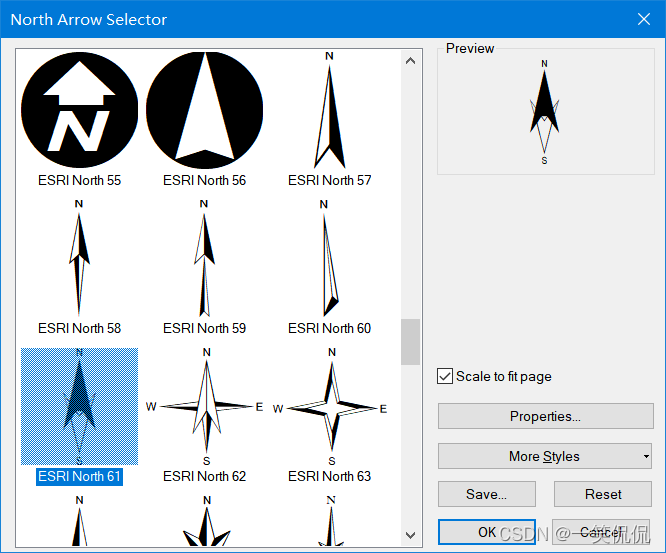
Task: Click the Reset button
Action: 603,494
